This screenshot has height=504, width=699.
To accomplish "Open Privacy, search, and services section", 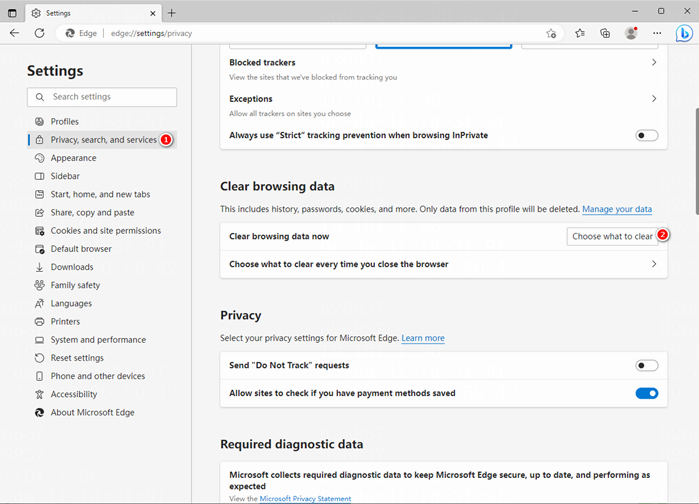I will (x=102, y=140).
